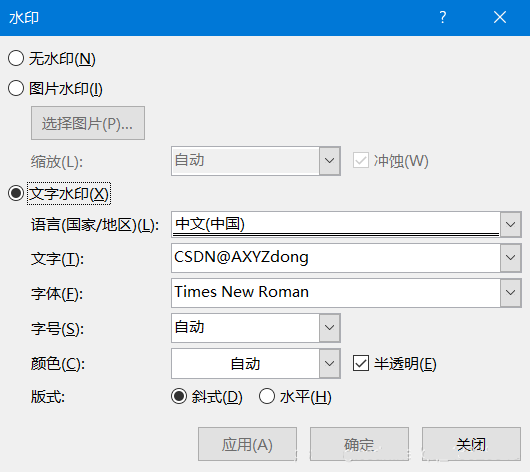Click the 确定 button
The image size is (530, 472).
359,444
